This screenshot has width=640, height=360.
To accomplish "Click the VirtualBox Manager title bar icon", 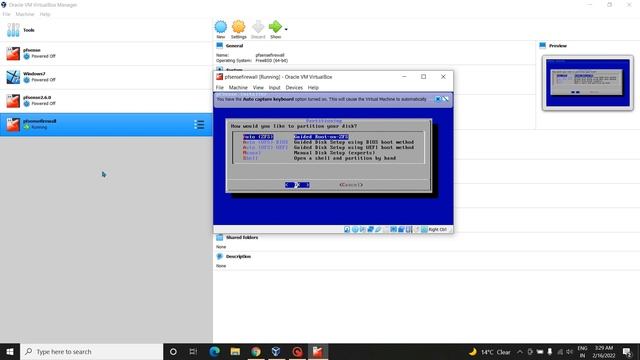I will 4,5.
